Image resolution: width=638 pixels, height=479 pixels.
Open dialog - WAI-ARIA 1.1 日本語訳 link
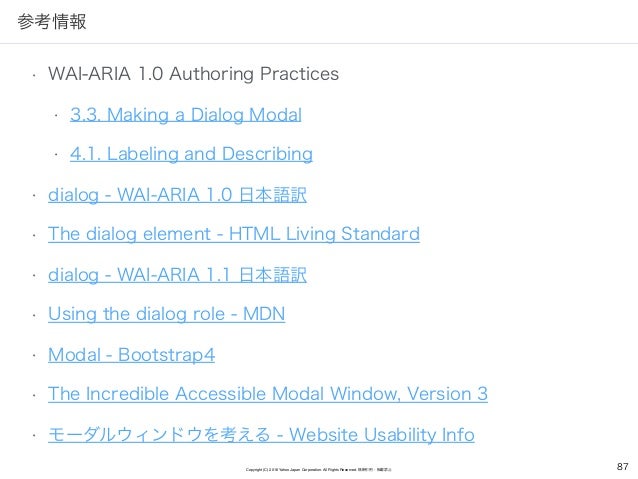[177, 274]
